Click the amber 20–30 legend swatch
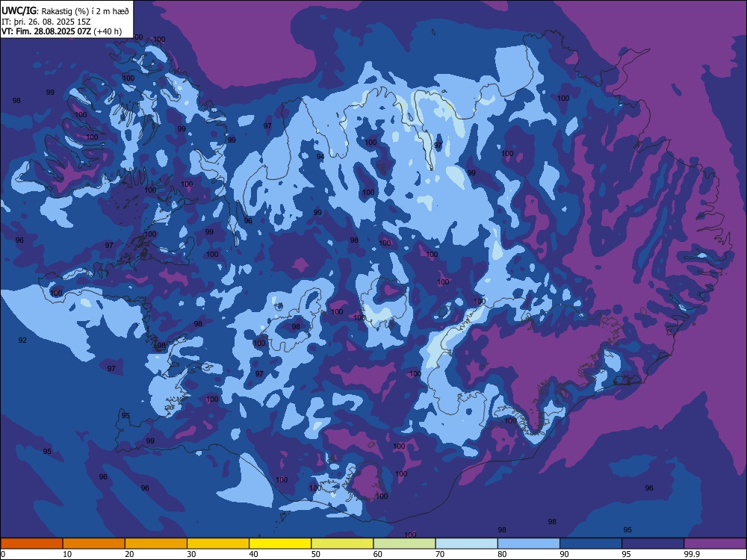Viewport: 747px width, 560px height. coord(156,544)
